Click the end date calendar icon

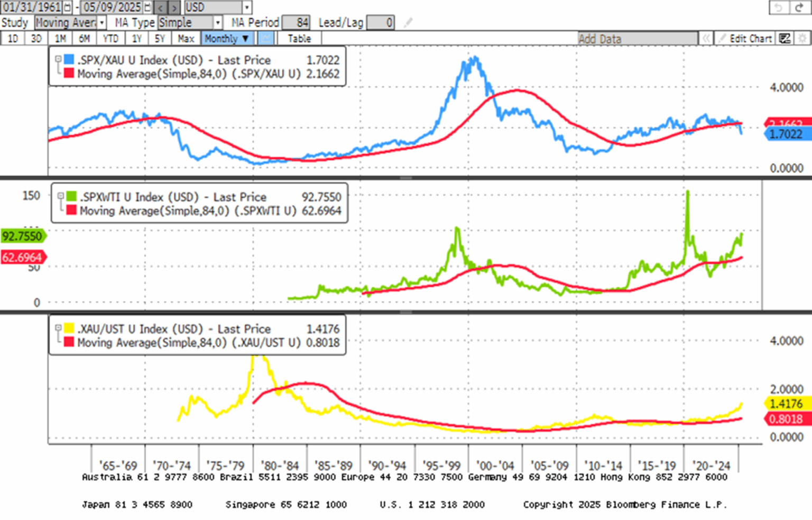[146, 7]
